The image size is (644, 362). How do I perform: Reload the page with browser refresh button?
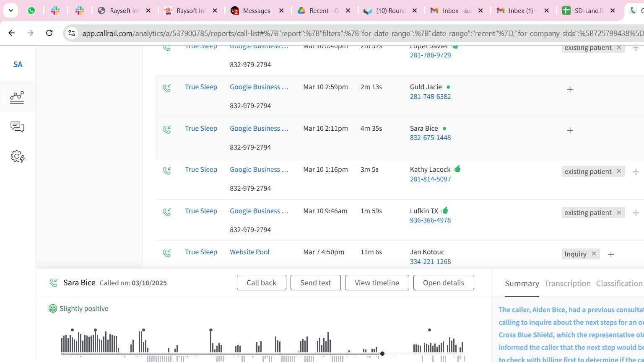click(x=49, y=33)
